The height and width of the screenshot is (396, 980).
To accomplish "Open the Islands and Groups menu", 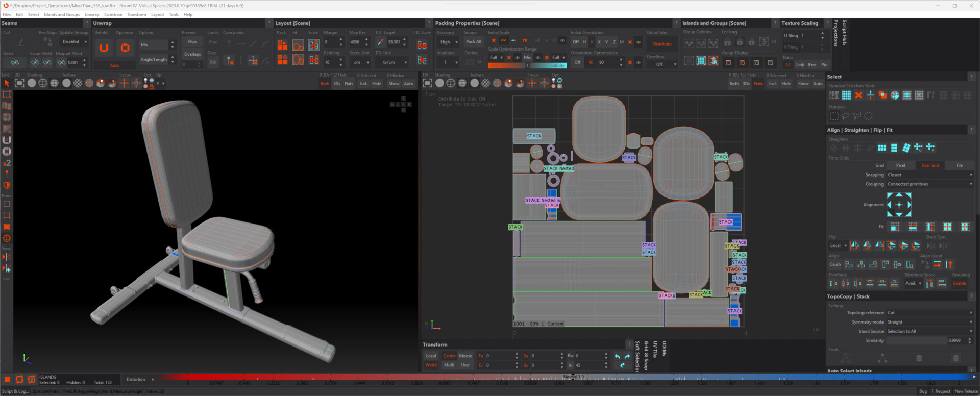I will [62, 15].
